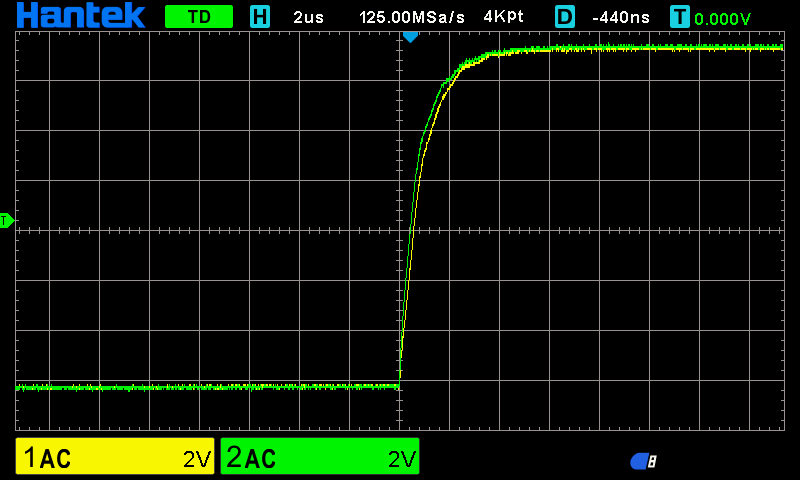Click the 4Kpt memory depth readout
This screenshot has height=480, width=800.
[503, 17]
